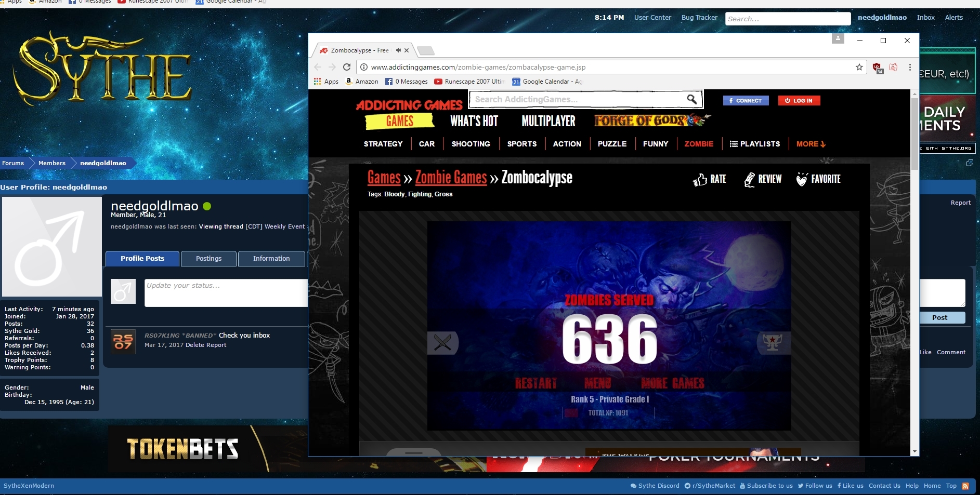Click the magnifier search icon on AddictingGames

point(692,99)
